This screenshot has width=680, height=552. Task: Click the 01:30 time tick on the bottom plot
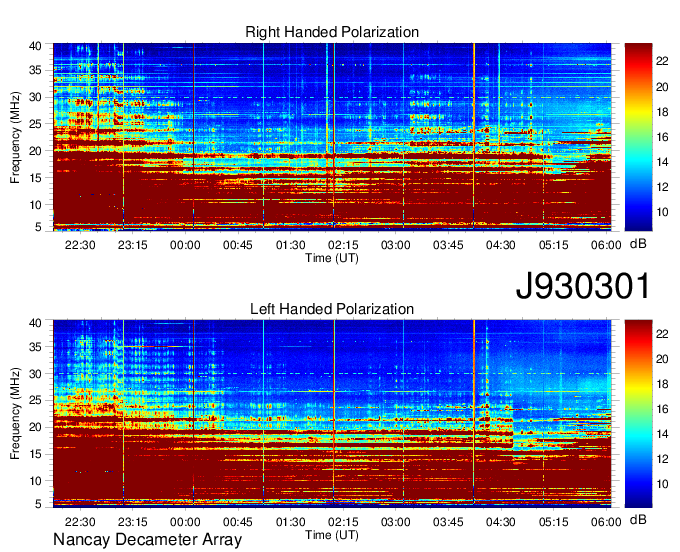point(291,522)
